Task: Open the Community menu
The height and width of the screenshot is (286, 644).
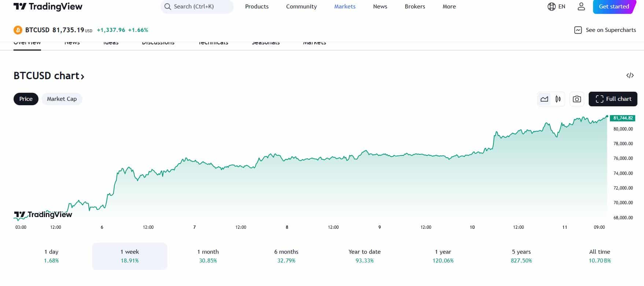Action: coord(301,7)
